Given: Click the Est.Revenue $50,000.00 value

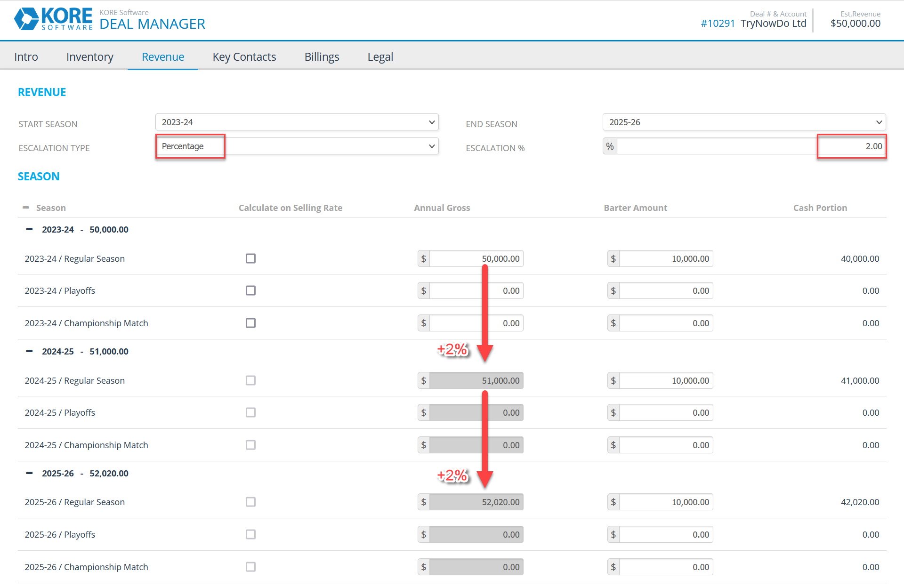Looking at the screenshot, I should pos(855,24).
